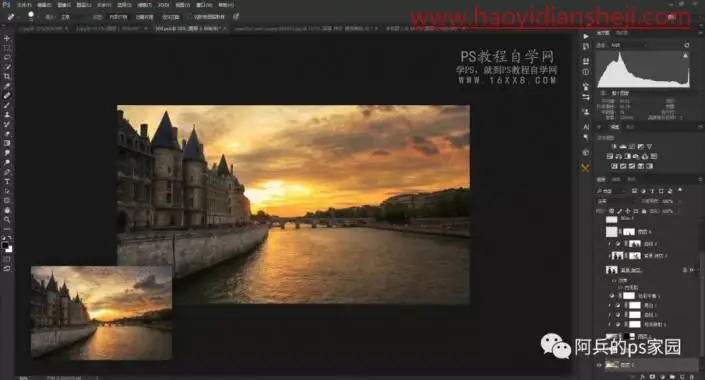This screenshot has height=380, width=705.
Task: Select the Horizontal Type tool
Action: pyautogui.click(x=7, y=181)
